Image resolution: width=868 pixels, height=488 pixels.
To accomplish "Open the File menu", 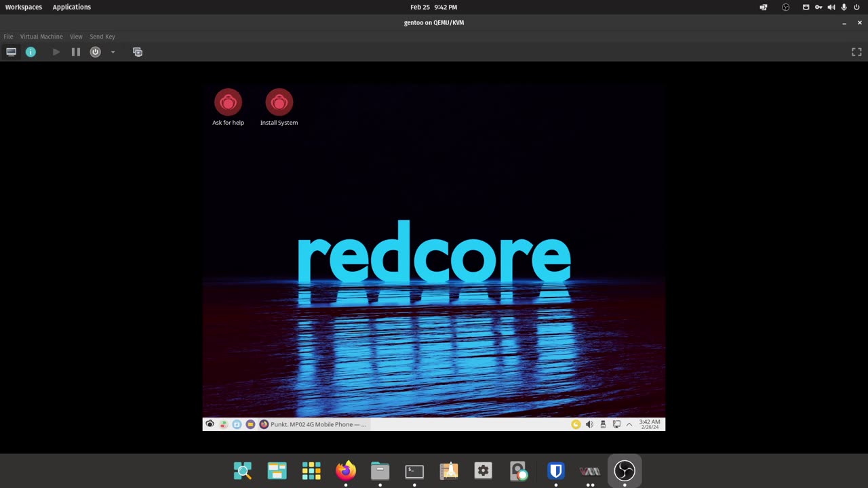I will coord(8,37).
